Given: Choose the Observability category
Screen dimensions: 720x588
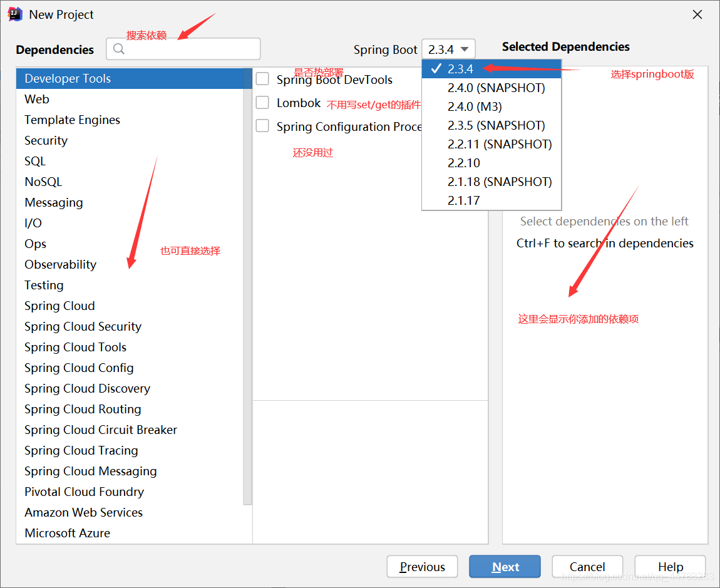Looking at the screenshot, I should click(130, 265).
